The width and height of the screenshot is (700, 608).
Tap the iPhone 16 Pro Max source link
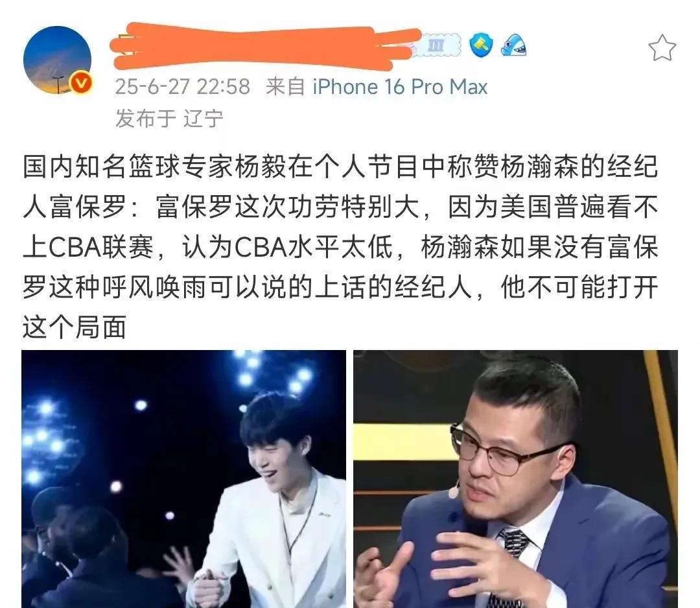(x=400, y=87)
